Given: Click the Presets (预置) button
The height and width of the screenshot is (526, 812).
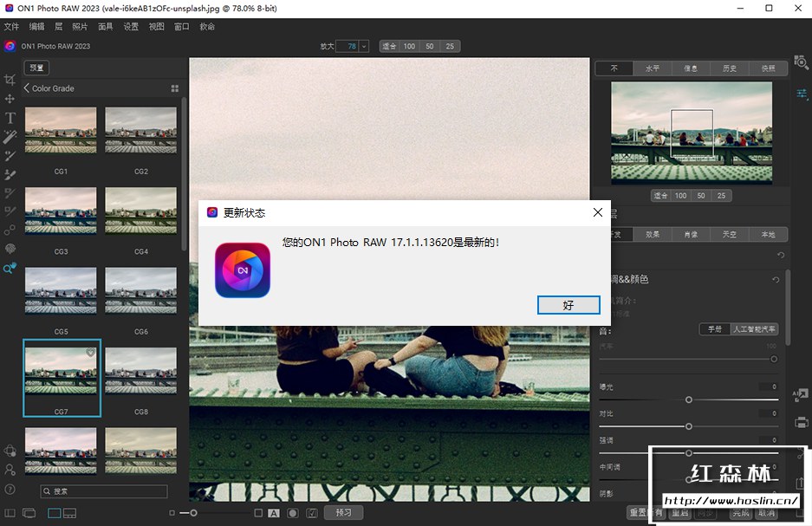Looking at the screenshot, I should pyautogui.click(x=36, y=68).
